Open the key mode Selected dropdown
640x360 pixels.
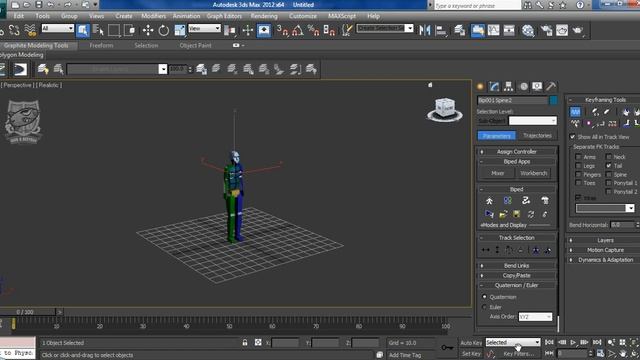[x=513, y=342]
